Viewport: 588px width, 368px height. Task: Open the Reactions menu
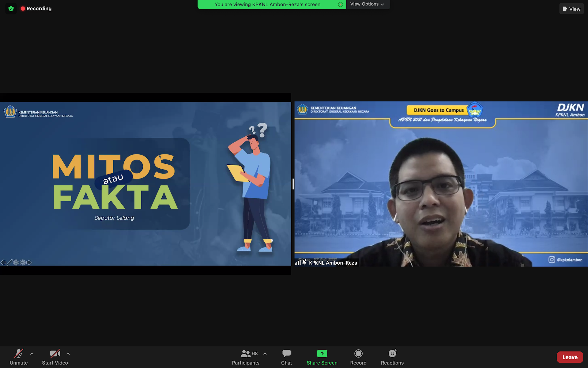point(392,357)
